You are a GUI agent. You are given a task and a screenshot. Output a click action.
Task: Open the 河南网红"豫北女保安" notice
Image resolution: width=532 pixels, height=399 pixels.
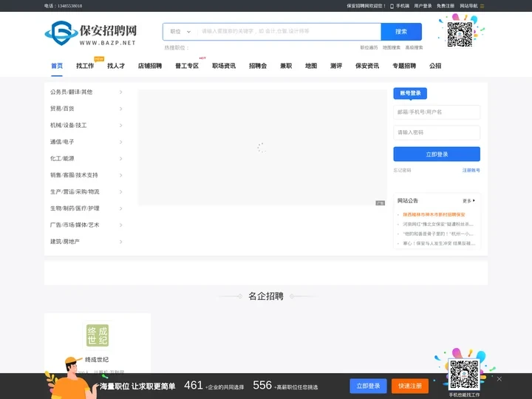coord(438,225)
